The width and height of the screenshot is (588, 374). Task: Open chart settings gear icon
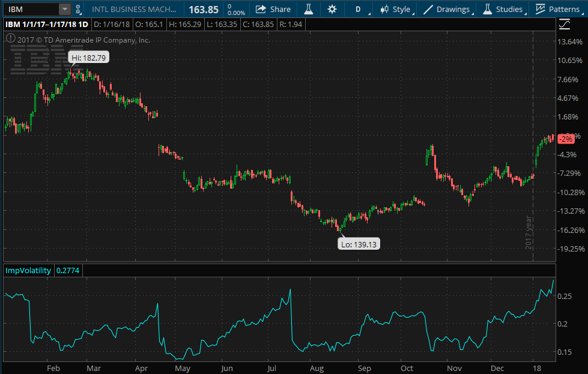pyautogui.click(x=332, y=9)
